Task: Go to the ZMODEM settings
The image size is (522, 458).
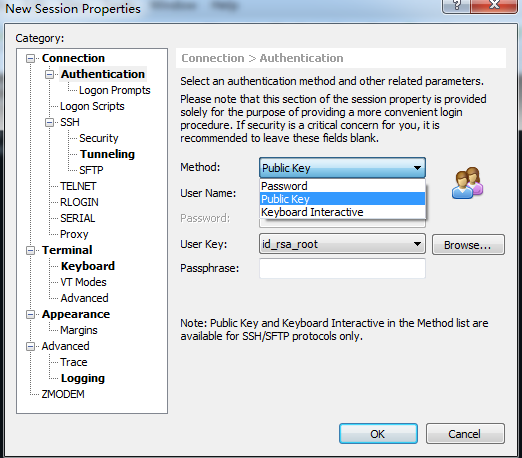Action: (63, 394)
